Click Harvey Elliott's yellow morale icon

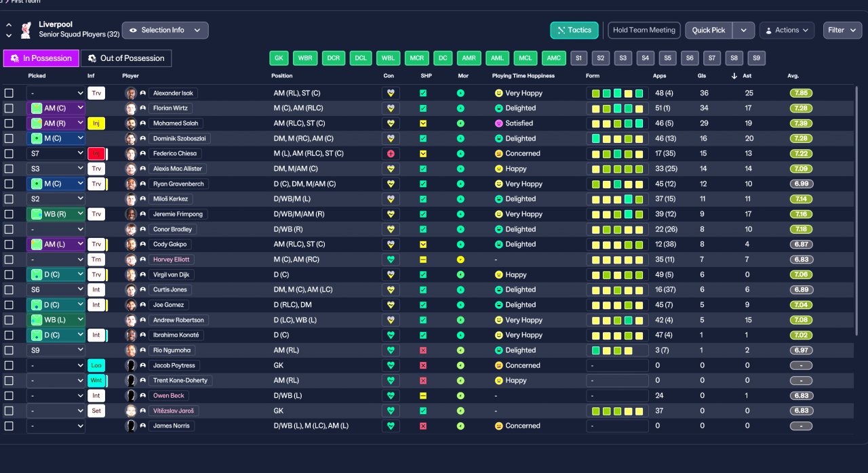(x=460, y=260)
